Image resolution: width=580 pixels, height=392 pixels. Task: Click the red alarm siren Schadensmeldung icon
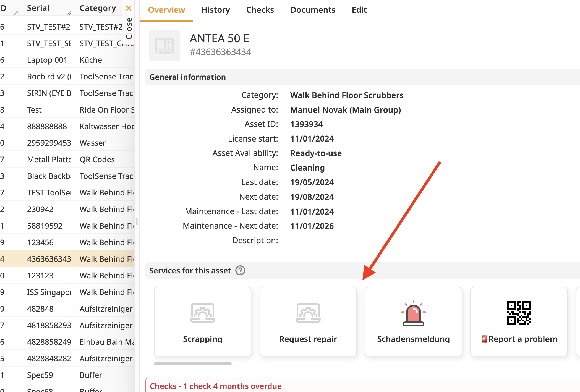point(413,313)
